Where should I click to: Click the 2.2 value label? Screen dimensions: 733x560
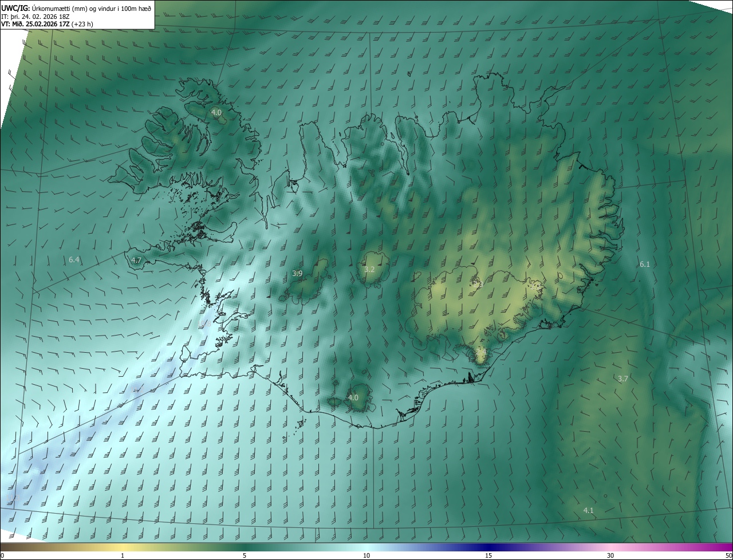click(x=535, y=286)
